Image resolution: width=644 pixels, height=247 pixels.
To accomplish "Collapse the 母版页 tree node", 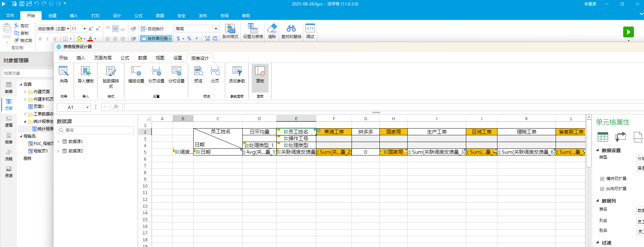I will (x=21, y=136).
